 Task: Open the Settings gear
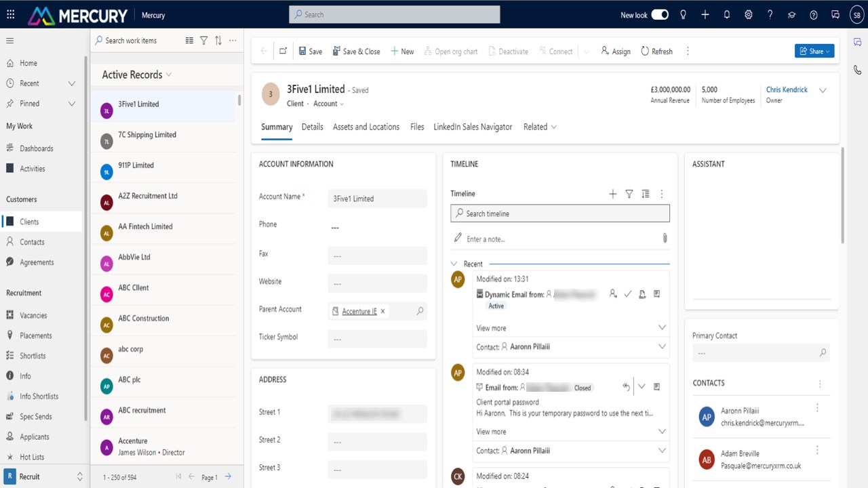(749, 15)
